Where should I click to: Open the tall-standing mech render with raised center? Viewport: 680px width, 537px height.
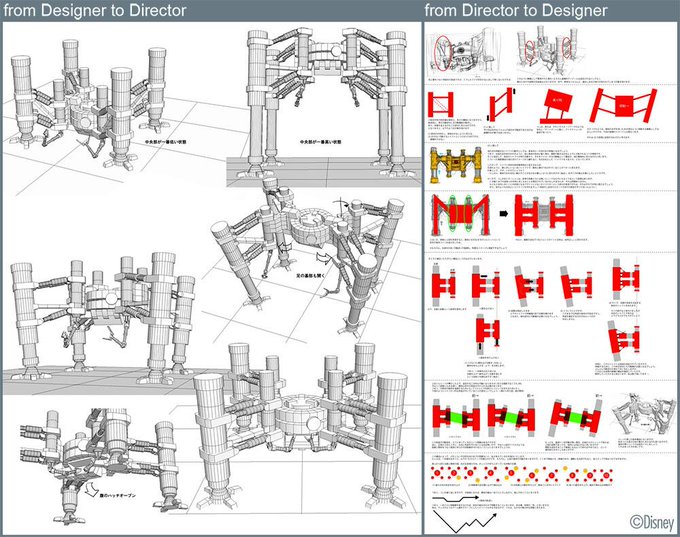(326, 102)
